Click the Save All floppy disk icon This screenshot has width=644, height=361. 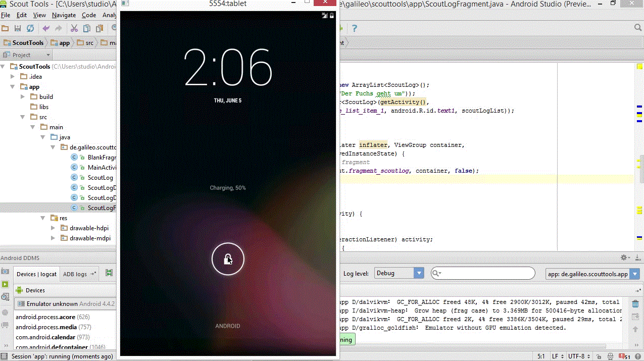[18, 28]
